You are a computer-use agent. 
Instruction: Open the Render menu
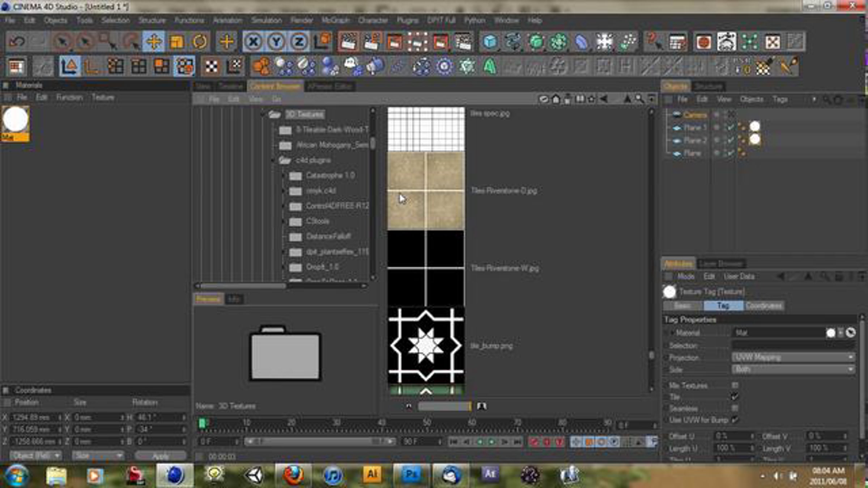[301, 20]
